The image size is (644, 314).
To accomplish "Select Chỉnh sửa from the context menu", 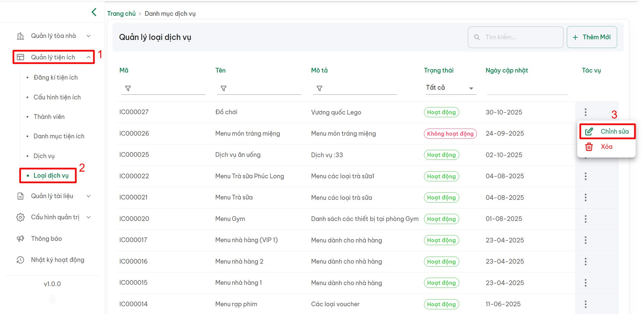I will coord(607,131).
